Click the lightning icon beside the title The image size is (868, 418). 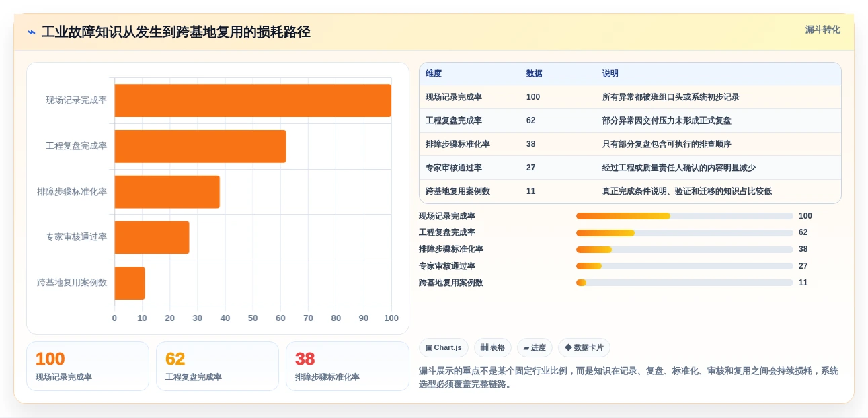click(x=32, y=32)
